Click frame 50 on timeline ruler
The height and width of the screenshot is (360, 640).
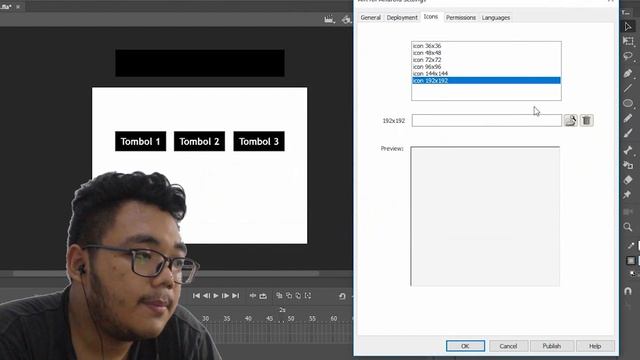(291, 318)
